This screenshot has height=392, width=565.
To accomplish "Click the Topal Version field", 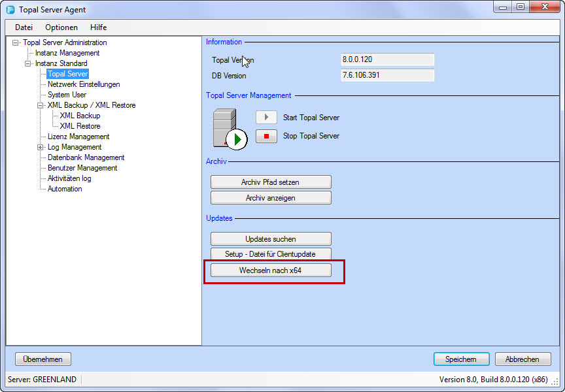I will [387, 59].
